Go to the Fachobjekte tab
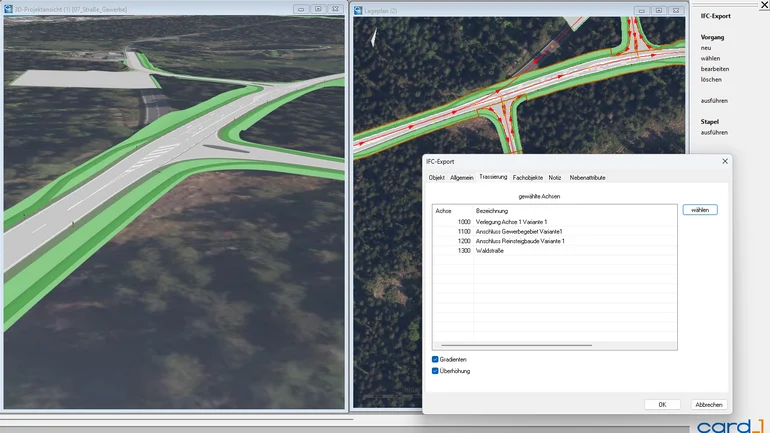This screenshot has height=433, width=770. click(x=528, y=177)
